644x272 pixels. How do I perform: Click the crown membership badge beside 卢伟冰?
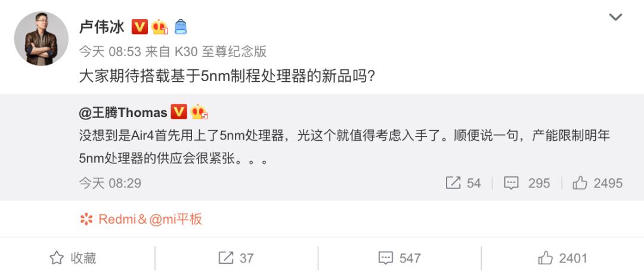point(160,27)
